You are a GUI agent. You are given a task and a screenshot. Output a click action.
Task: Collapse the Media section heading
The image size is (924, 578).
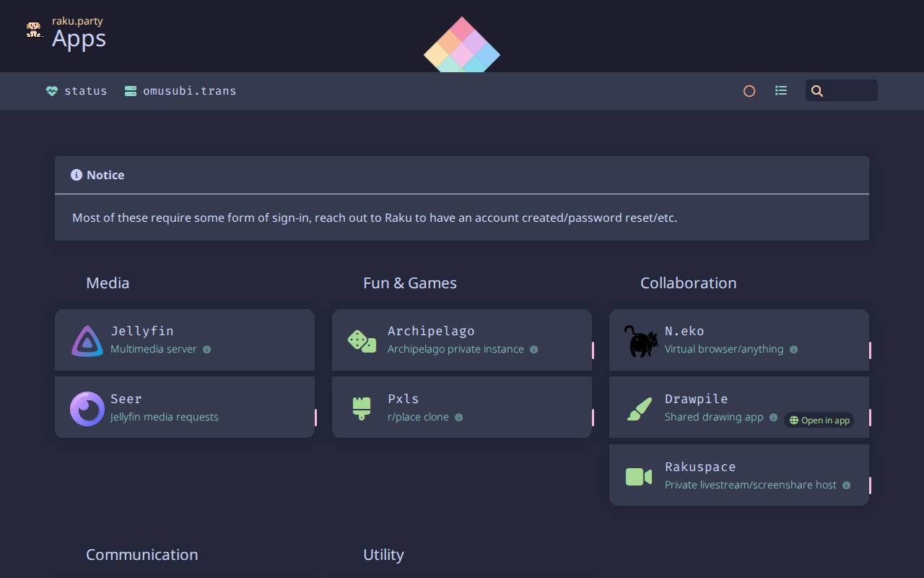pos(108,283)
